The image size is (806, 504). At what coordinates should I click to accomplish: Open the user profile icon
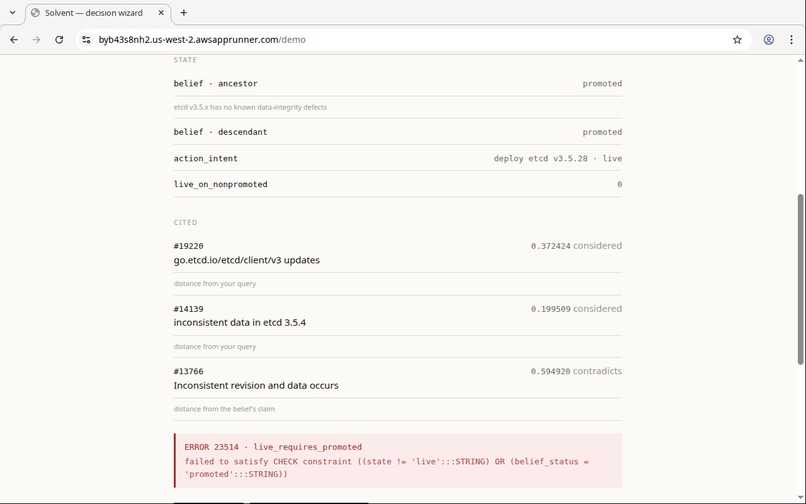point(768,40)
